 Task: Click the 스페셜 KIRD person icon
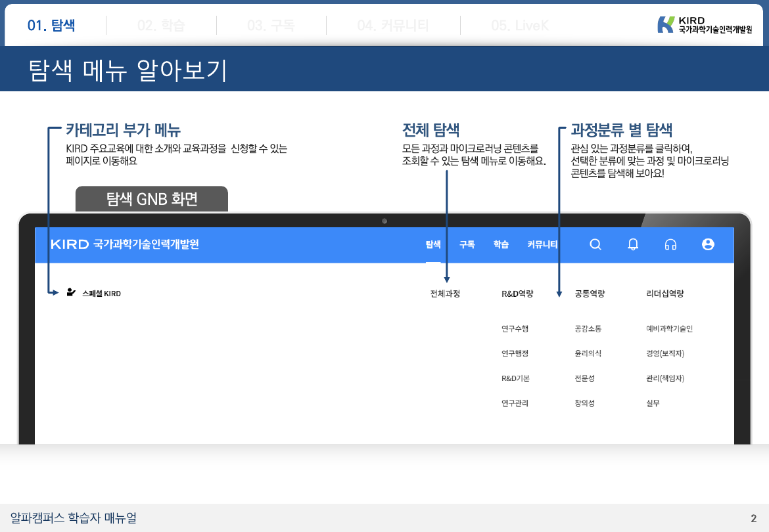(71, 293)
